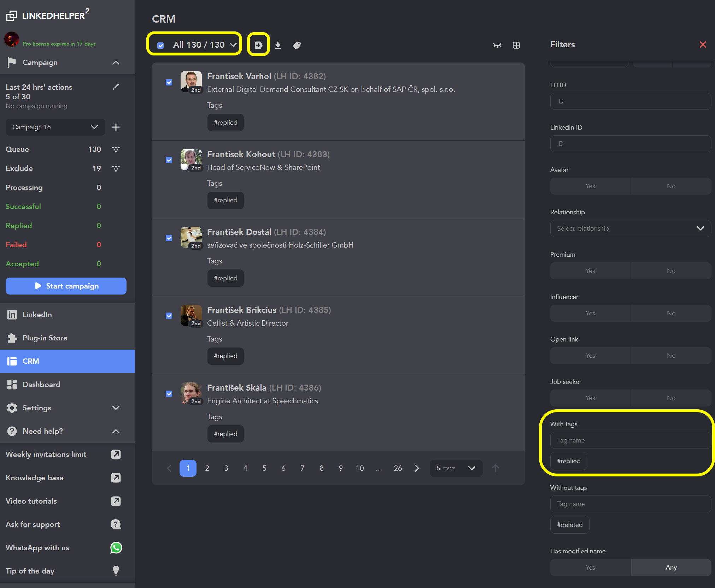The image size is (715, 588).
Task: Set Has modified name filter to Yes
Action: 590,568
